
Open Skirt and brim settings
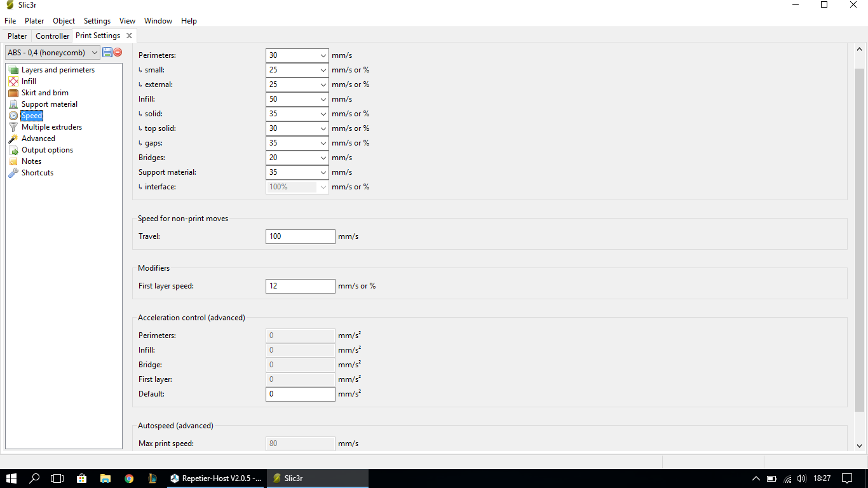click(44, 93)
